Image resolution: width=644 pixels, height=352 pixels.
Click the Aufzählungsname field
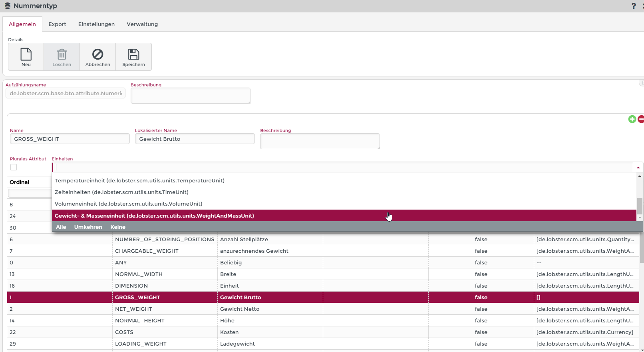pyautogui.click(x=66, y=93)
